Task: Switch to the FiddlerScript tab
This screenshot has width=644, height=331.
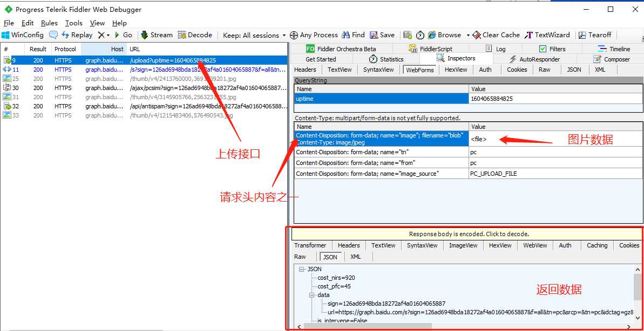Action: [x=430, y=49]
